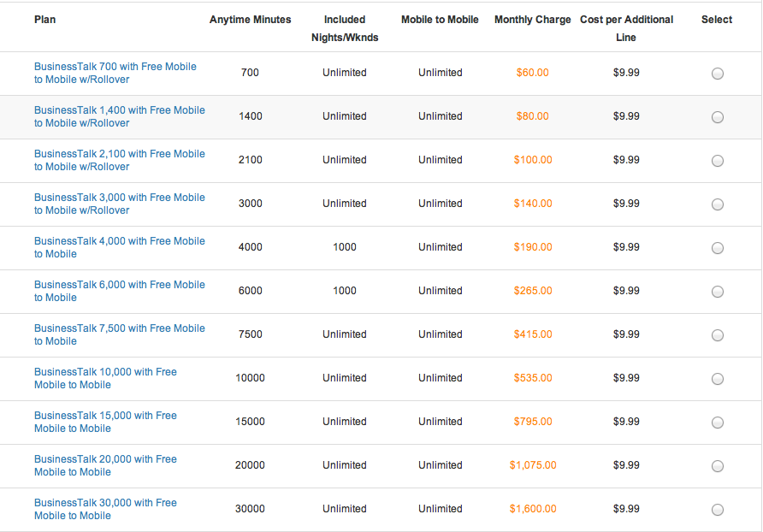Click Unlimited nights/weekends in BusinessTalk 7,500 row
Screen dimensions: 763x532
tap(345, 334)
